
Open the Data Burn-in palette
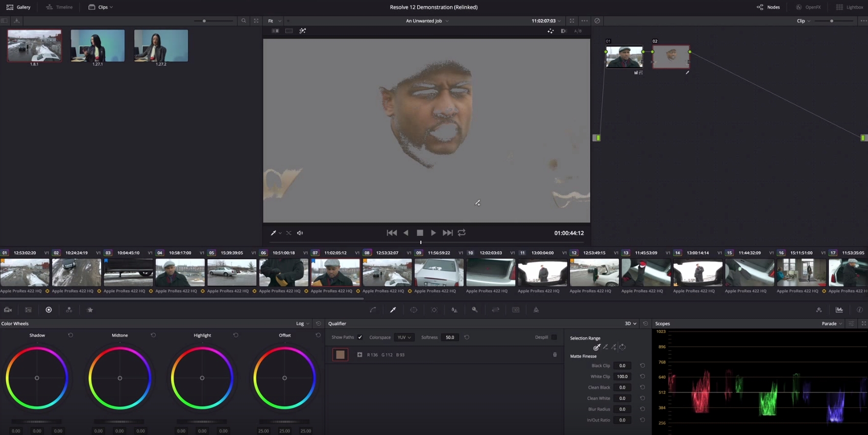536,310
